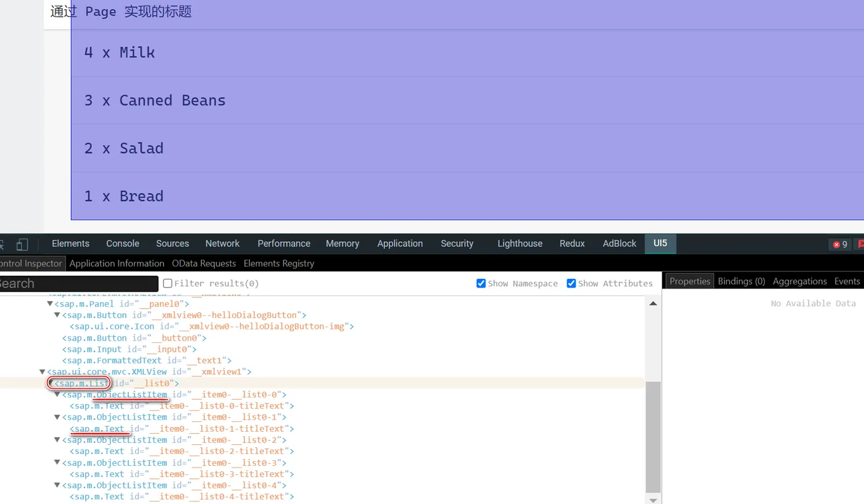Click the tree scrollbar down arrow
This screenshot has width=864, height=504.
tap(653, 500)
